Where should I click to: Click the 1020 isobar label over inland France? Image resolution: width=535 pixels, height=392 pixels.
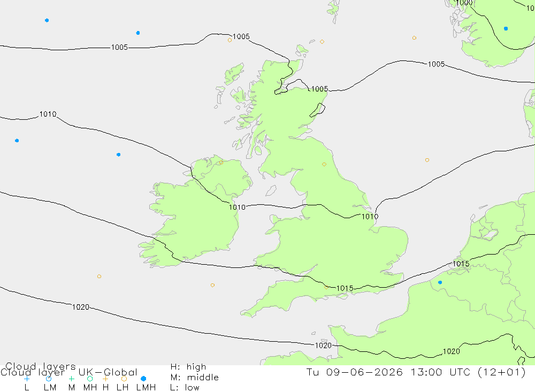pyautogui.click(x=452, y=351)
